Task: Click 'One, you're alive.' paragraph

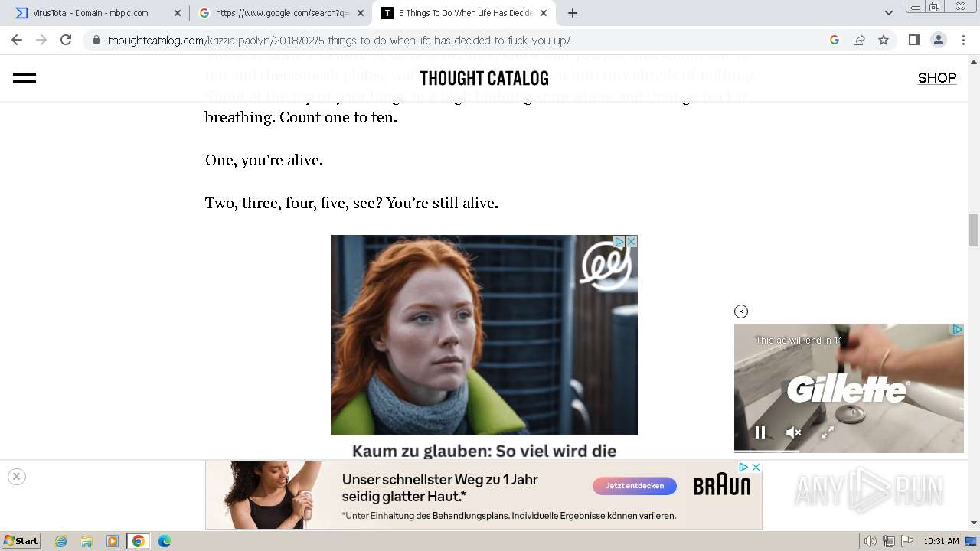Action: (264, 160)
